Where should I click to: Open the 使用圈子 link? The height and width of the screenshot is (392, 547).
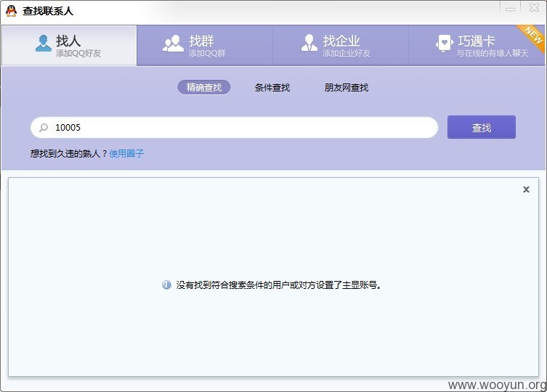coord(126,153)
